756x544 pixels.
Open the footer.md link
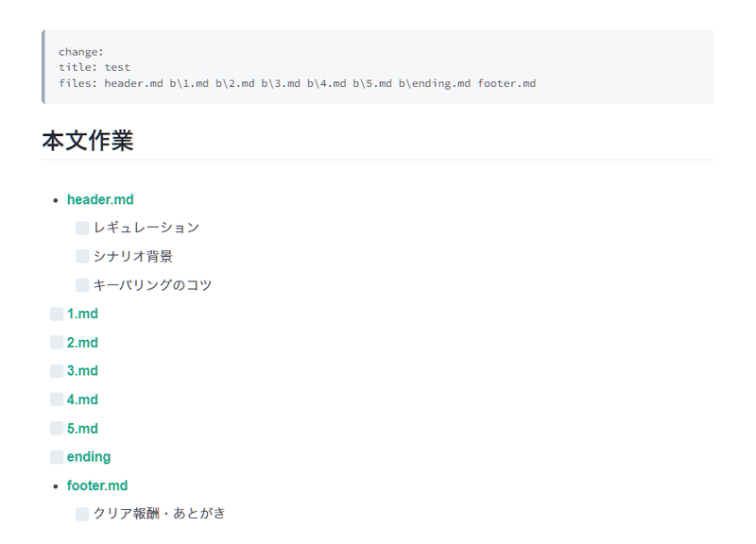coord(97,485)
